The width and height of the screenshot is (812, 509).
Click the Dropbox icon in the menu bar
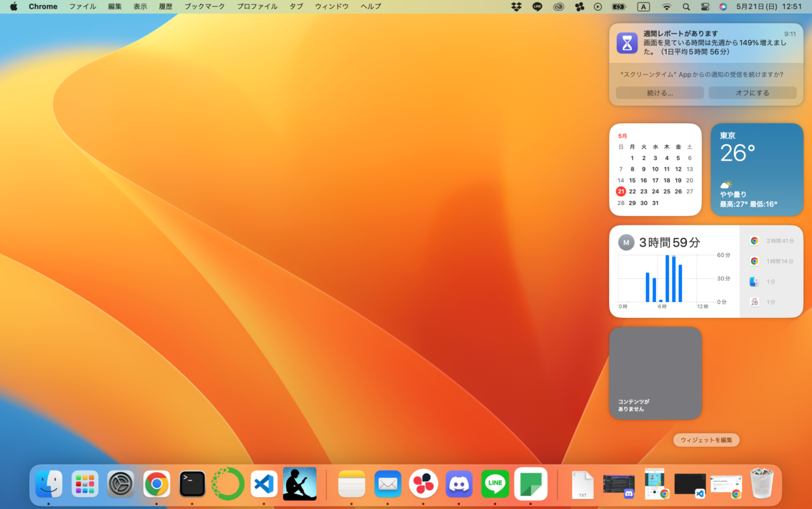click(x=516, y=6)
